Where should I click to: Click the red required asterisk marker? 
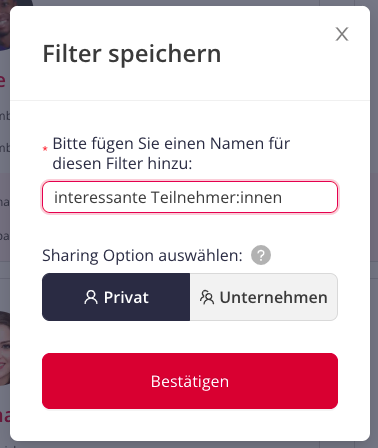[45, 149]
